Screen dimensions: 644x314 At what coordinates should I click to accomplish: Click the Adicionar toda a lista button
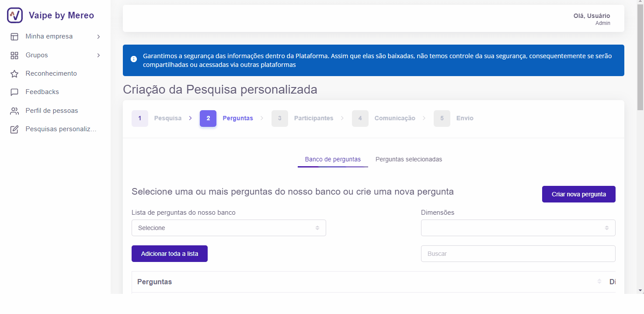169,254
